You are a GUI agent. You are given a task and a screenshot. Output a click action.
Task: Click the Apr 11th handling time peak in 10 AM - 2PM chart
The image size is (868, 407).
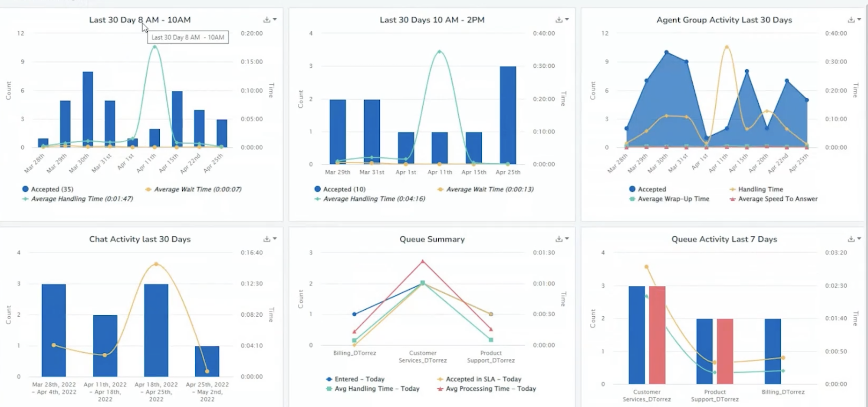[440, 52]
